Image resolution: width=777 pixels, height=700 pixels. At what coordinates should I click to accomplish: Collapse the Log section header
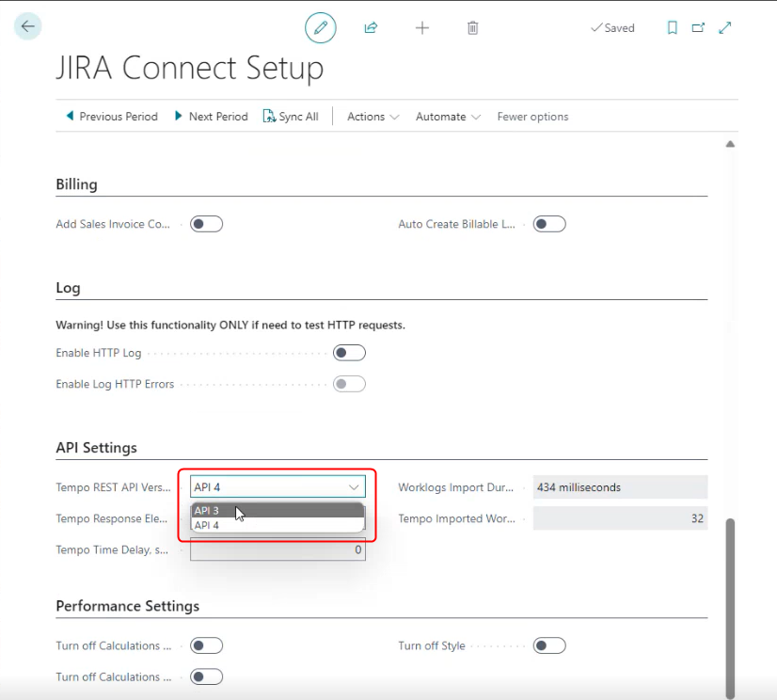(68, 288)
